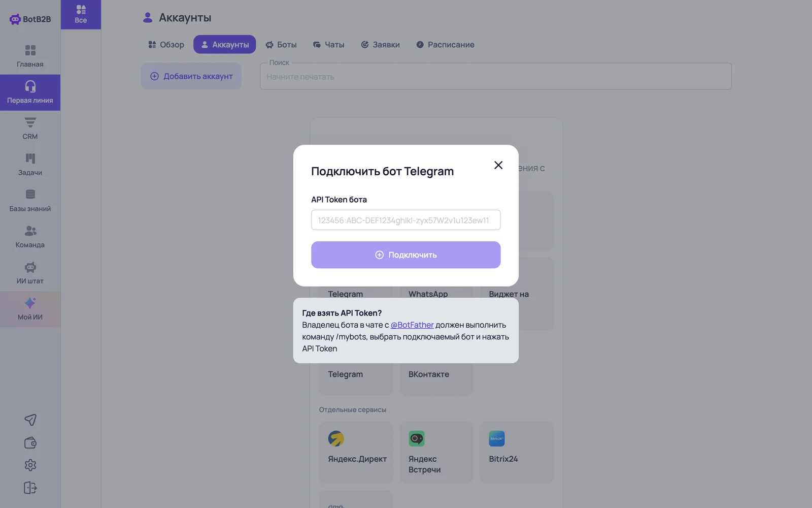This screenshot has height=508, width=812.
Task: Click the Добавить аккаунт button
Action: 191,76
